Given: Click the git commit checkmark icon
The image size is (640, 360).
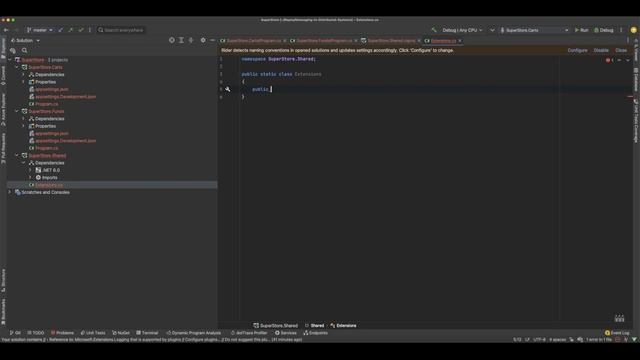Looking at the screenshot, I should [81, 30].
